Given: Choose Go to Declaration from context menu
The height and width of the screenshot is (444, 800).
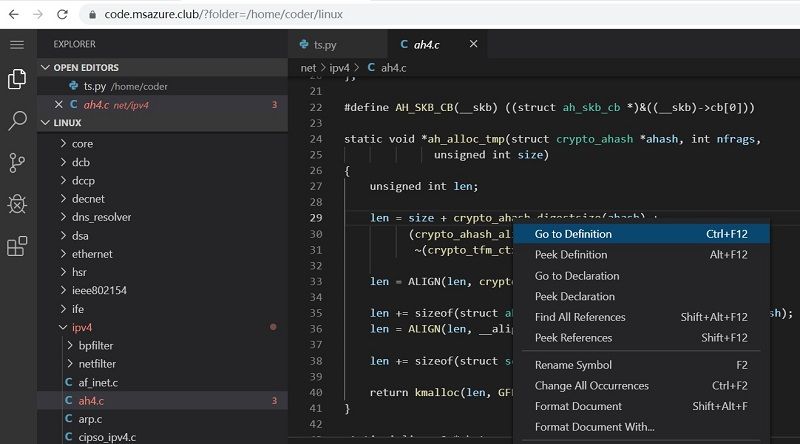Looking at the screenshot, I should 641,276.
